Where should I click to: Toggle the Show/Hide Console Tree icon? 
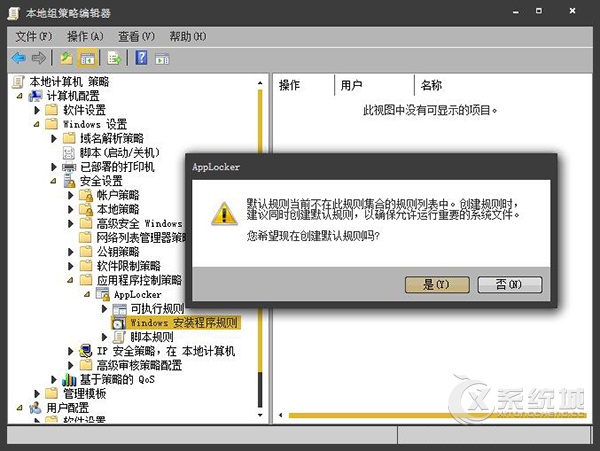click(86, 58)
